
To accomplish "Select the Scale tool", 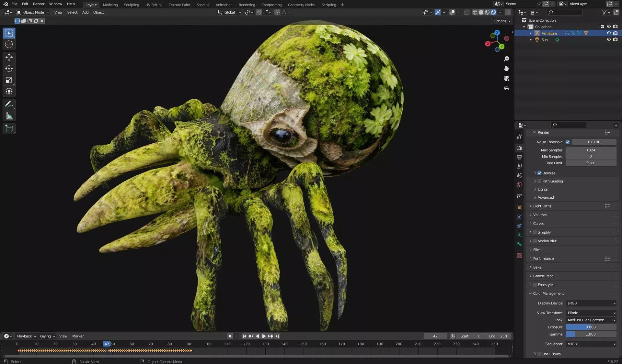I will pyautogui.click(x=9, y=80).
